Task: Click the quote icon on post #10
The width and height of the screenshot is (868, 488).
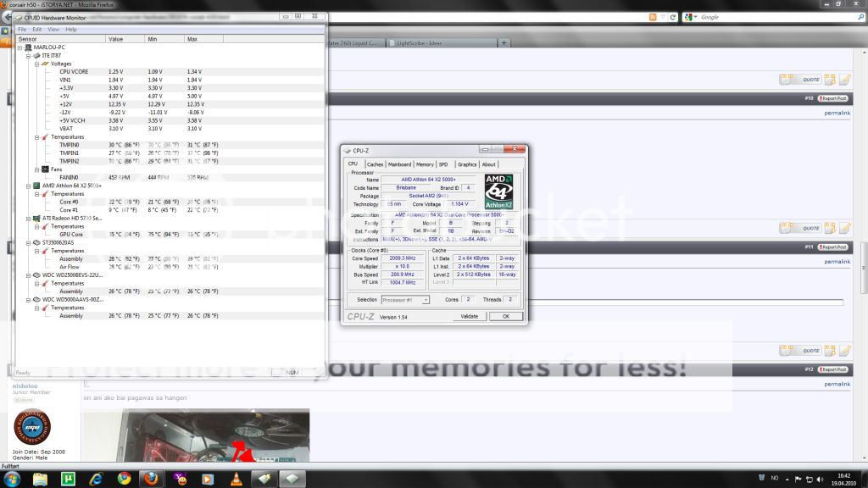Action: pyautogui.click(x=810, y=80)
